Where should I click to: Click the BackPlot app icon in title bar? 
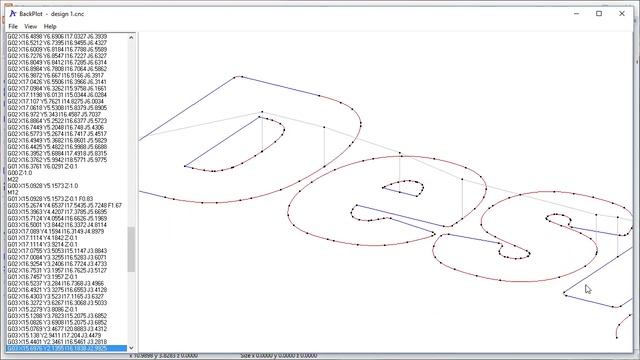13,13
